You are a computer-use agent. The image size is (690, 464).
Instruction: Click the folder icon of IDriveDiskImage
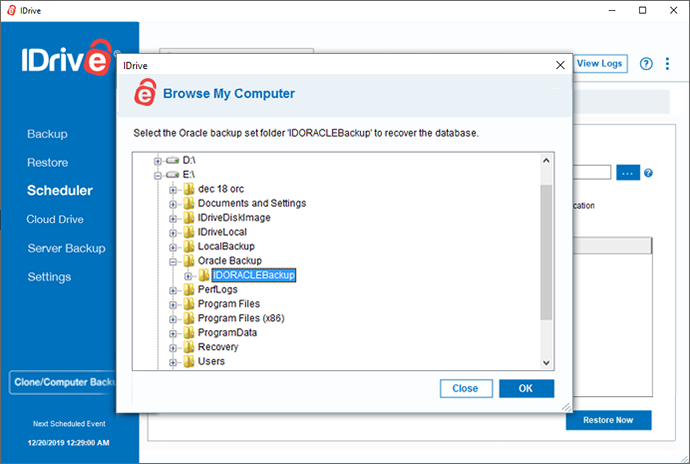[x=189, y=218]
